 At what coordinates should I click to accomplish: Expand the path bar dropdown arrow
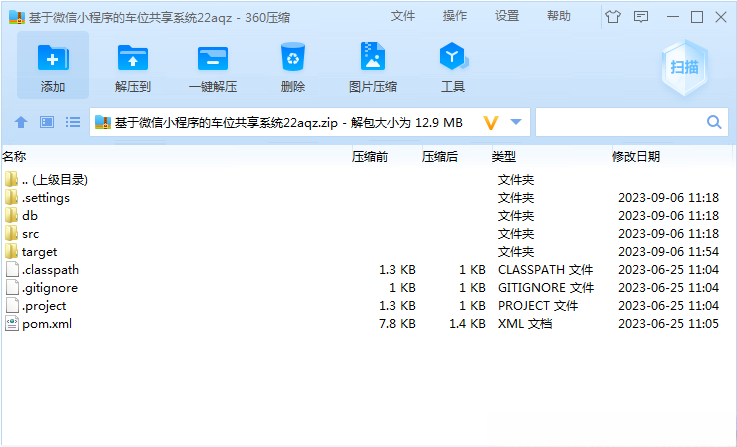[x=516, y=122]
